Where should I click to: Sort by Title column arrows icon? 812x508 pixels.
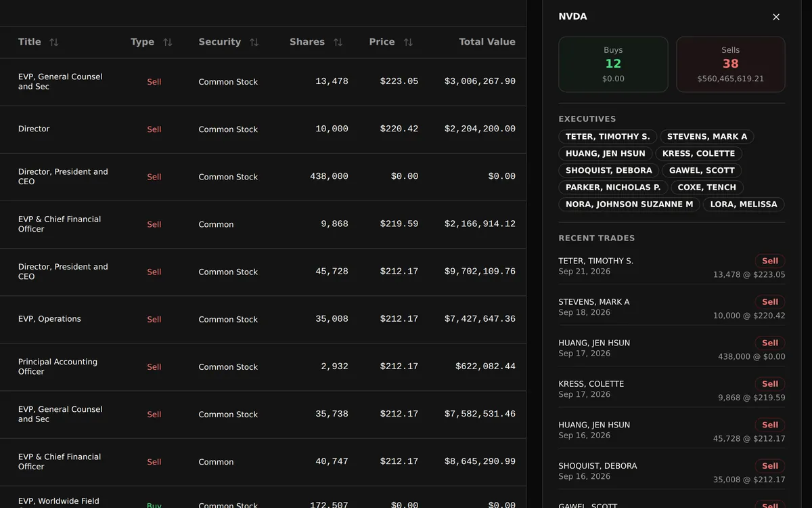point(54,42)
